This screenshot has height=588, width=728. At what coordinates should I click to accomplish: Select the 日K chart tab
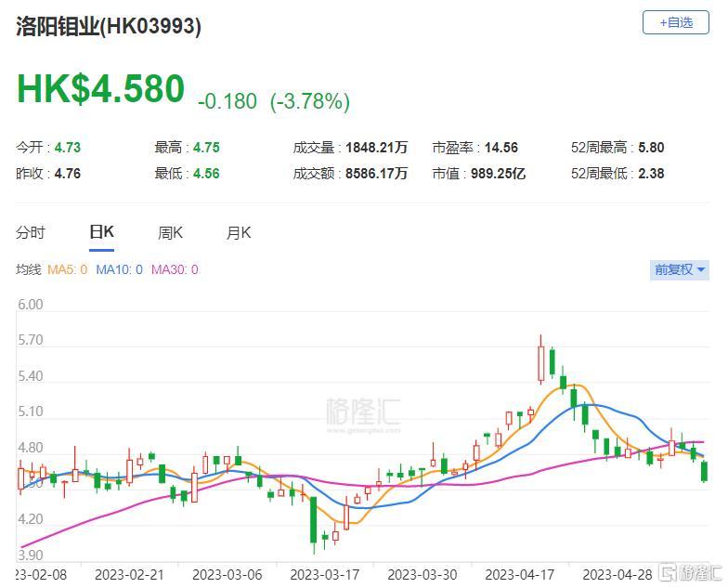tap(101, 232)
